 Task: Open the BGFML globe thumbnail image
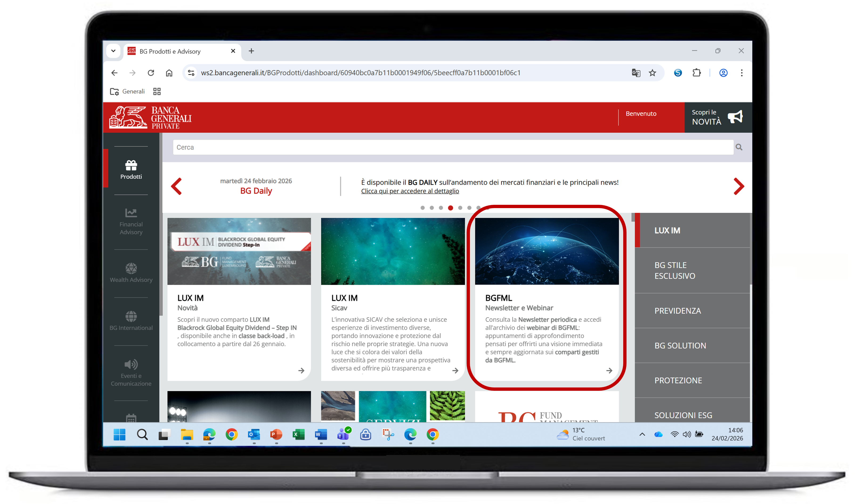point(547,251)
